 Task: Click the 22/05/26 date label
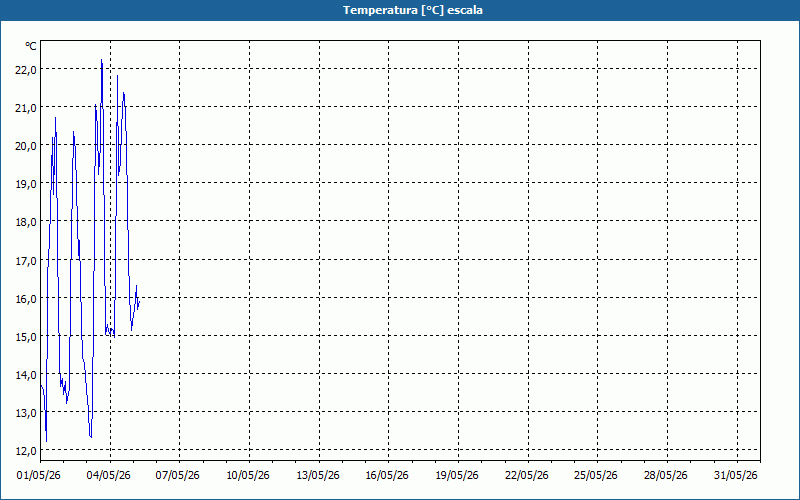pos(527,476)
